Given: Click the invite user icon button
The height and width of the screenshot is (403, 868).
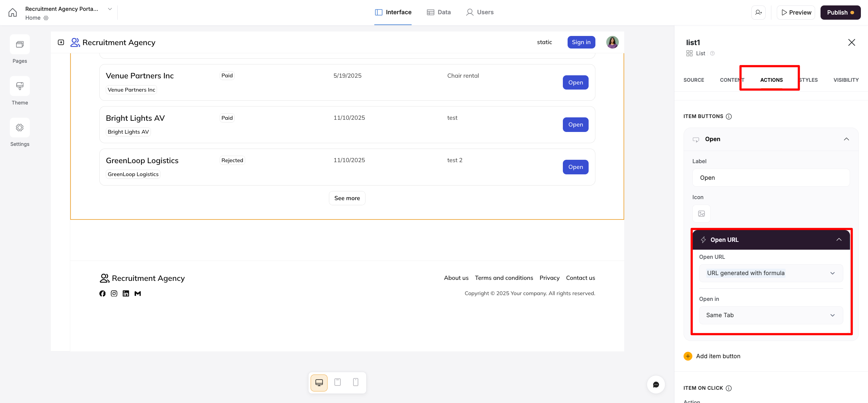Looking at the screenshot, I should coord(758,13).
